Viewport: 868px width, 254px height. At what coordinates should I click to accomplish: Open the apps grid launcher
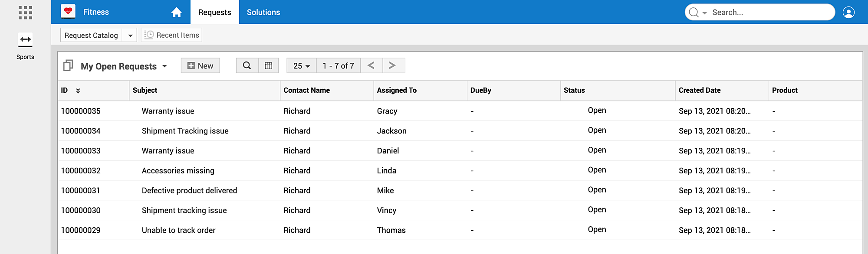coord(25,13)
